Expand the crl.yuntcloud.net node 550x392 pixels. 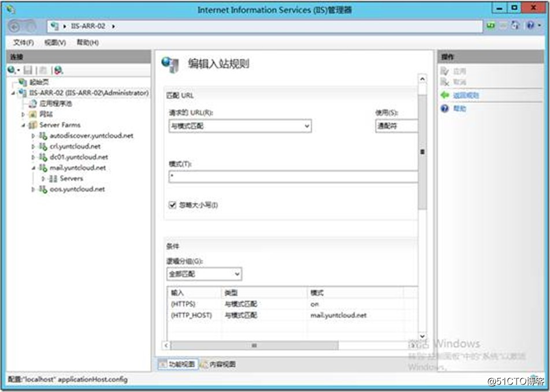(34, 147)
